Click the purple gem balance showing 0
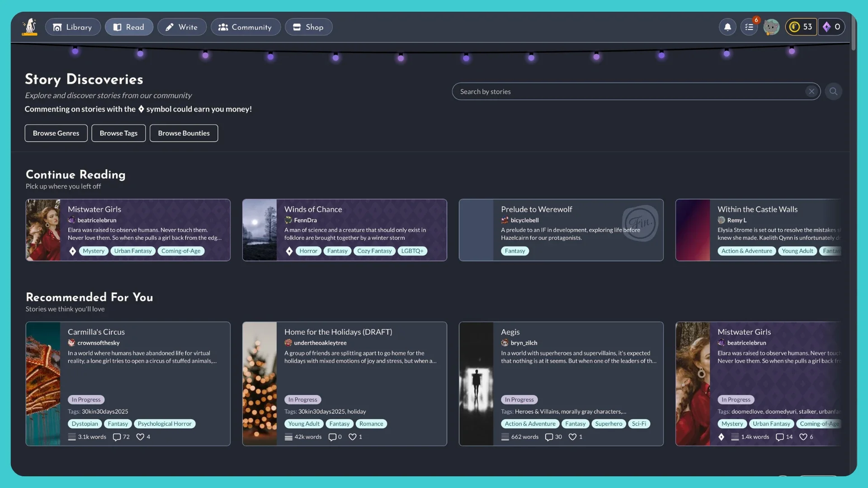 pos(831,27)
